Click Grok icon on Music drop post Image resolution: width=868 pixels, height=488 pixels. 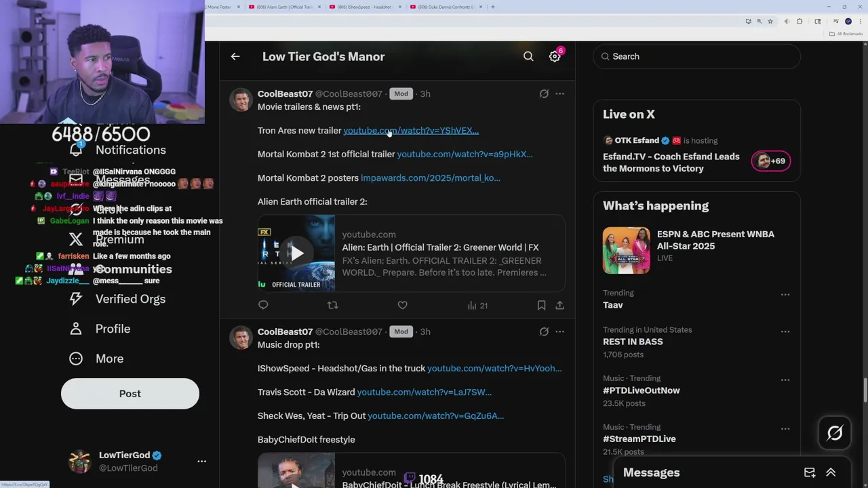[544, 331]
